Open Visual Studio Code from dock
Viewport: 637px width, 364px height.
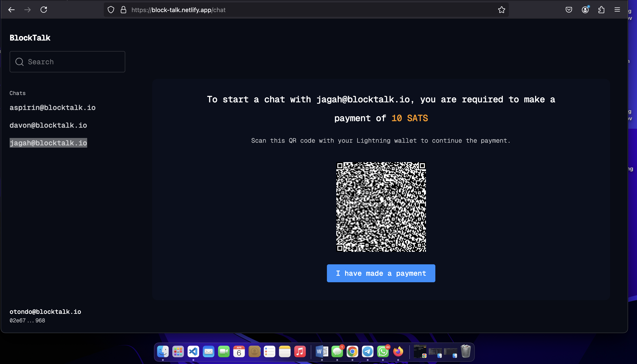(x=193, y=352)
